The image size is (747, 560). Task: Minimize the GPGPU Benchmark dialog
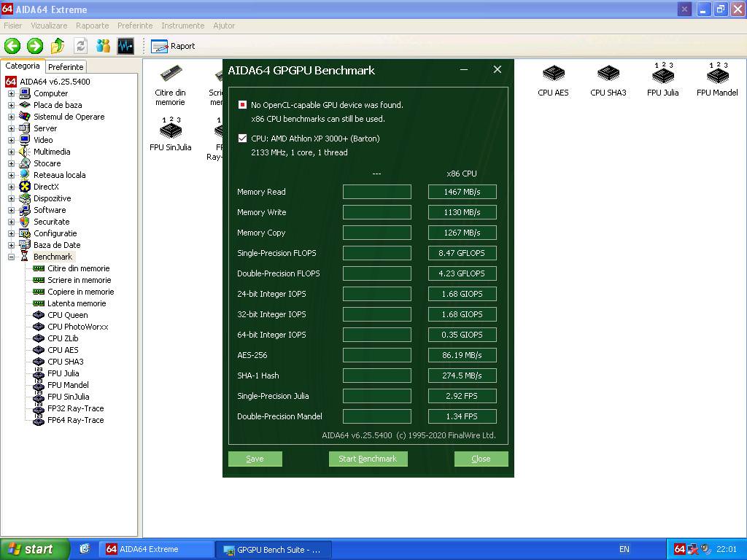click(463, 70)
